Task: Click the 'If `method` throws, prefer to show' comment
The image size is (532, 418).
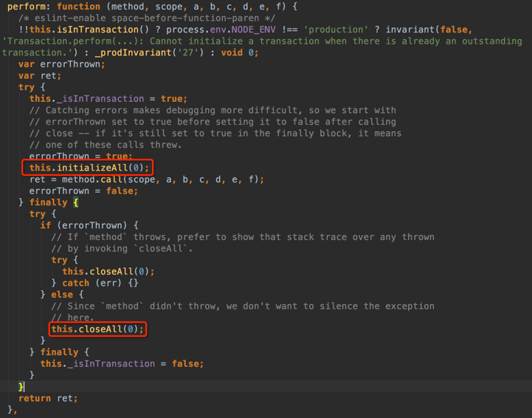Action: coord(243,237)
